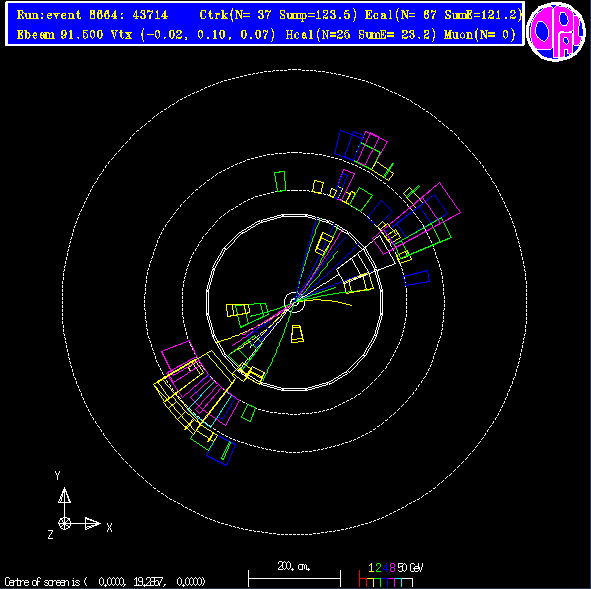Select the blue 4 GeV legend label
The image size is (591, 589).
coord(384,568)
